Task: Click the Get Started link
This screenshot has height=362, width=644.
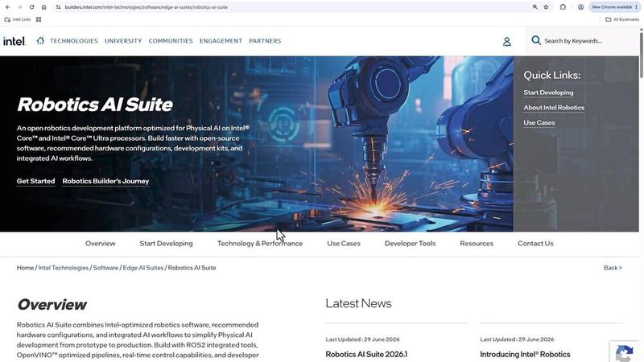Action: 35,181
